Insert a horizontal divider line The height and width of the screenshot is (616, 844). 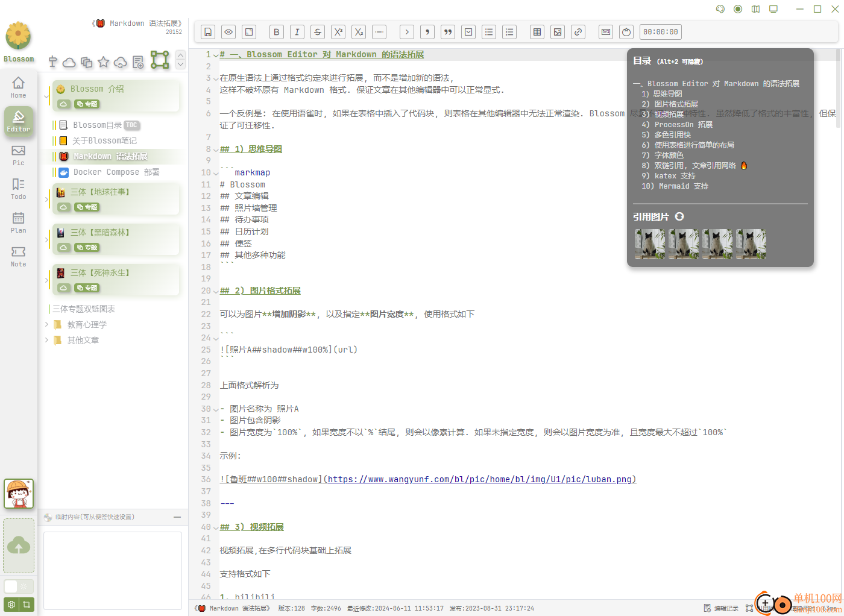(379, 32)
